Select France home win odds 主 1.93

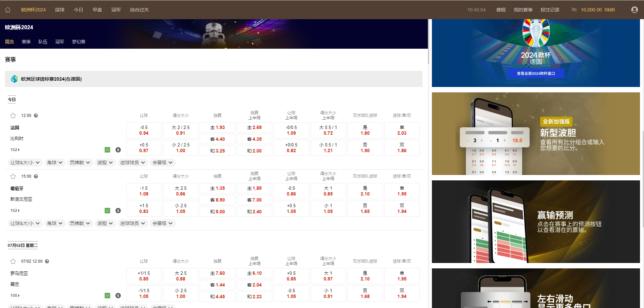coord(217,128)
